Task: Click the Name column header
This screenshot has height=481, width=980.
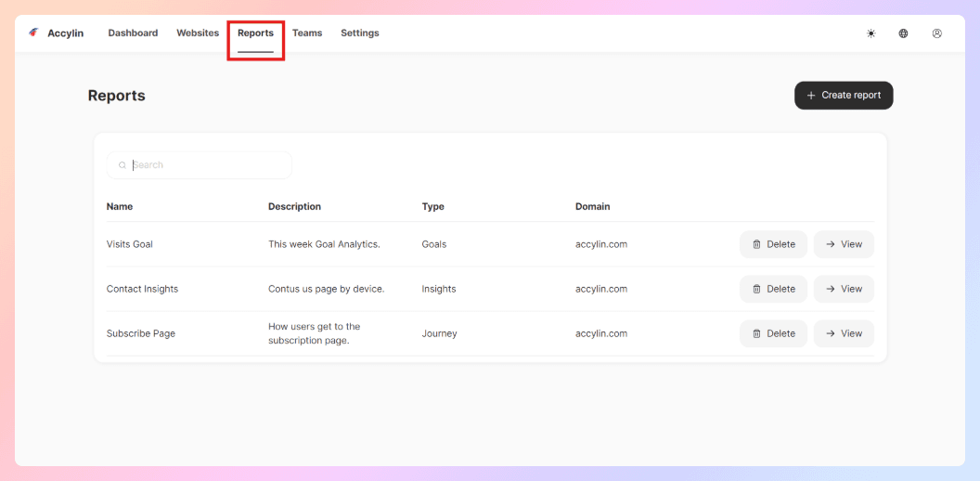Action: 120,206
